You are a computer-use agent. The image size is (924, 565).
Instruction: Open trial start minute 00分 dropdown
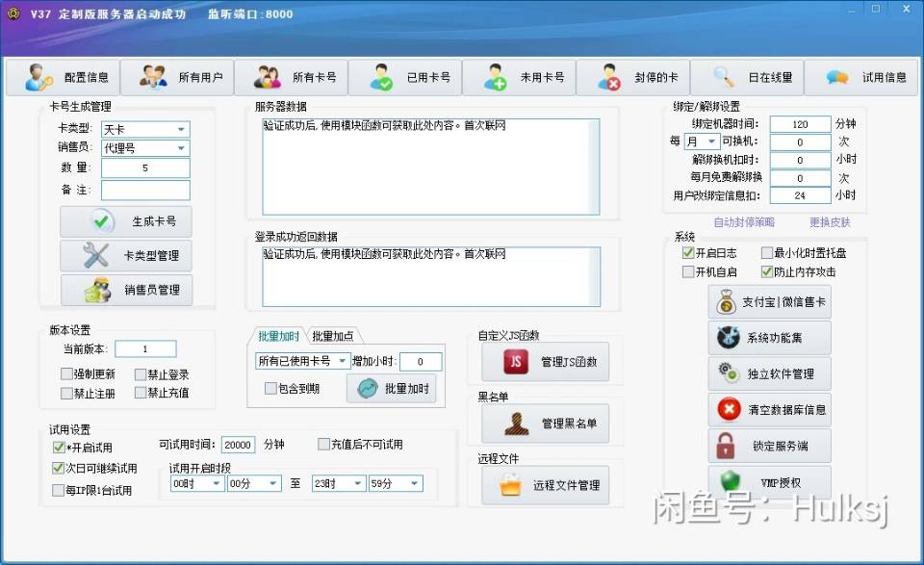tap(254, 484)
